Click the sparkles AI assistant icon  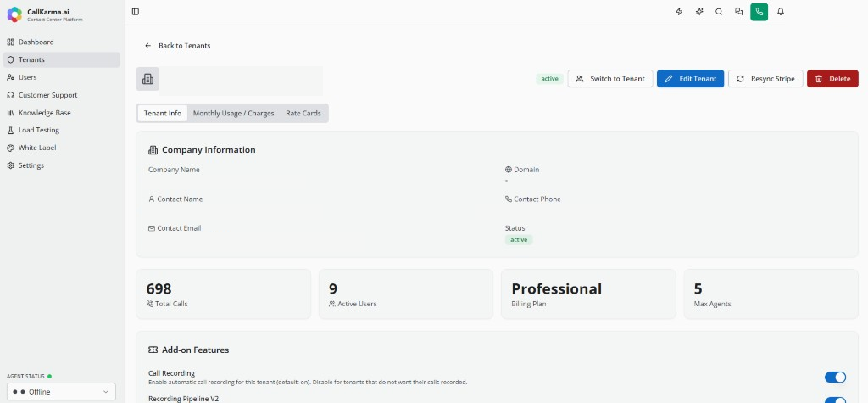pos(699,12)
